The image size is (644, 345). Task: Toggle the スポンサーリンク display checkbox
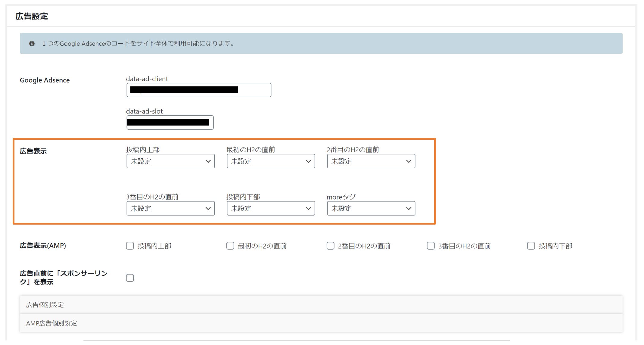[130, 278]
